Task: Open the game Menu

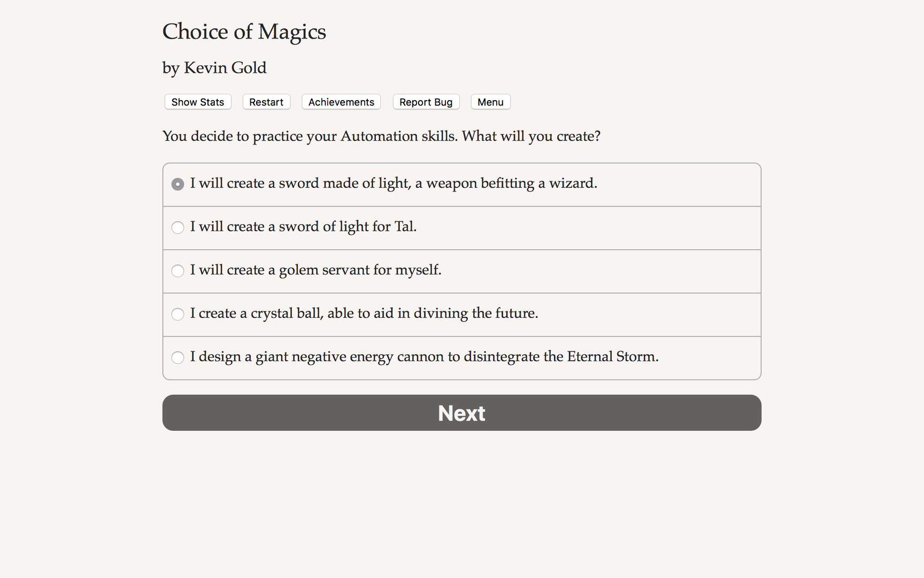Action: [x=490, y=102]
